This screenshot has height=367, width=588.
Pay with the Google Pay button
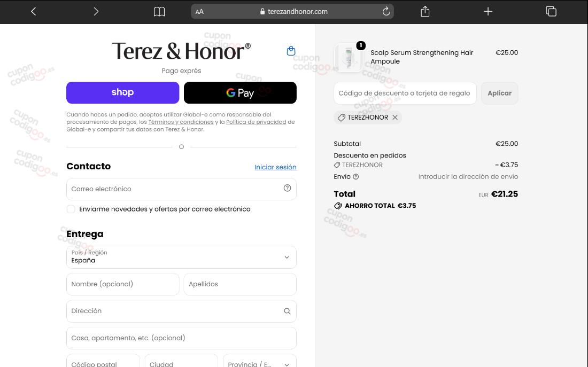pos(240,92)
